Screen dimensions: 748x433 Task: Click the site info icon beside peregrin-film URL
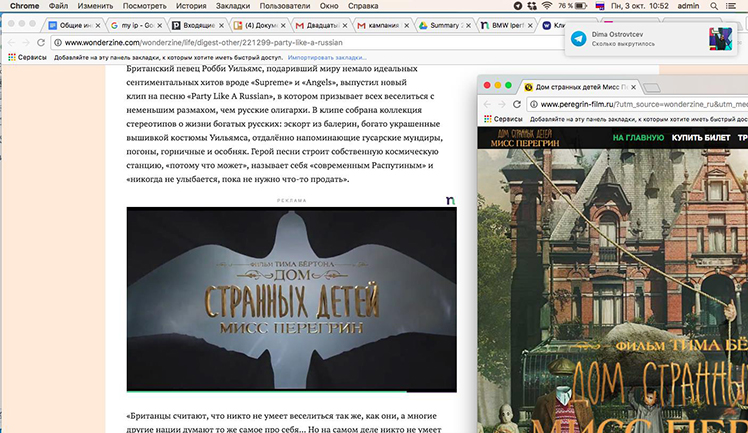click(534, 104)
